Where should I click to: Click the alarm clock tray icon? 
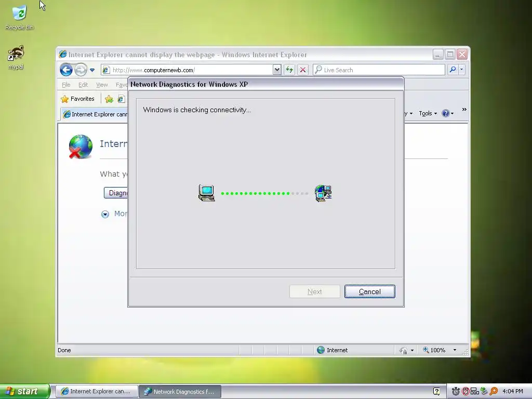[x=456, y=391]
